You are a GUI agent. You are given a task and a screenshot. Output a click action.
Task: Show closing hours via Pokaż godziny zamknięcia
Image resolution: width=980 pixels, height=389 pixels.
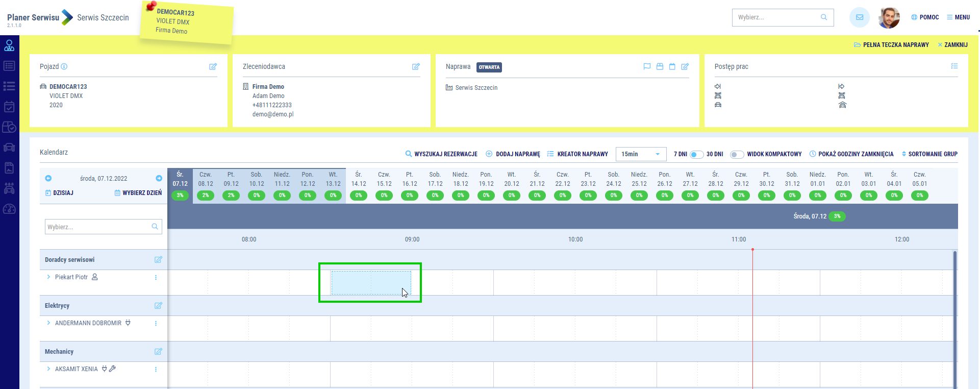851,154
